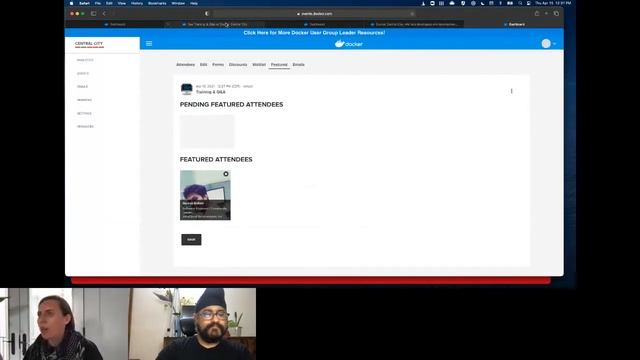Open the Apple menu

pos(71,3)
